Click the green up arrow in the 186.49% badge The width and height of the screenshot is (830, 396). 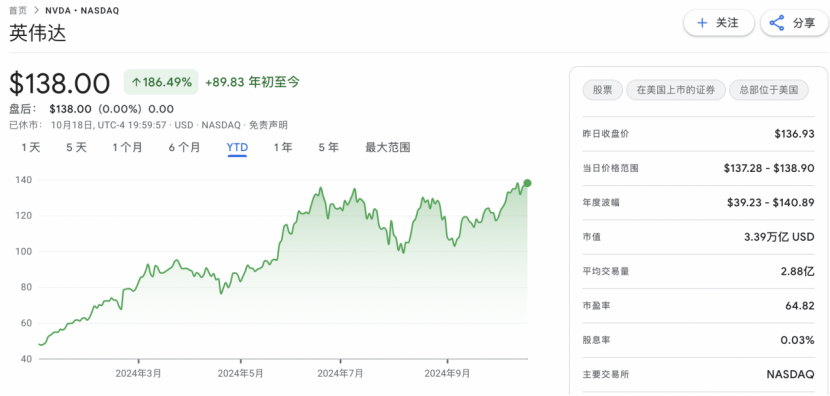coord(136,82)
